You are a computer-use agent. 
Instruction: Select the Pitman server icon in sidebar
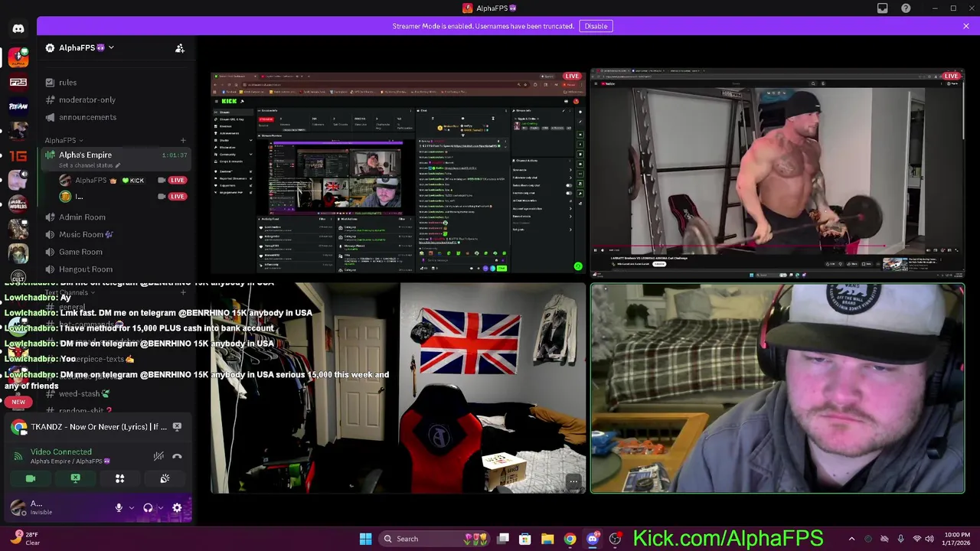(18, 106)
